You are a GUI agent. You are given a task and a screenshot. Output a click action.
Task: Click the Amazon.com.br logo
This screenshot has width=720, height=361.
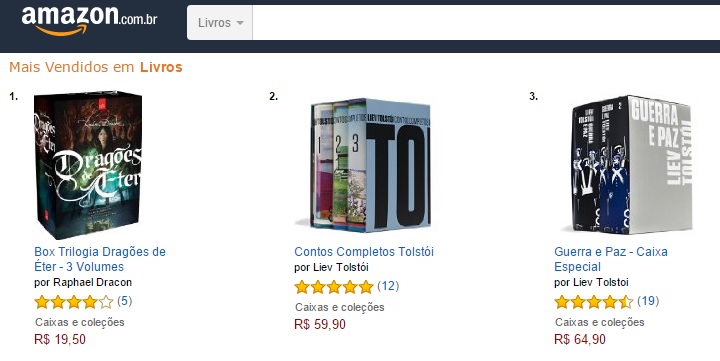coord(90,21)
